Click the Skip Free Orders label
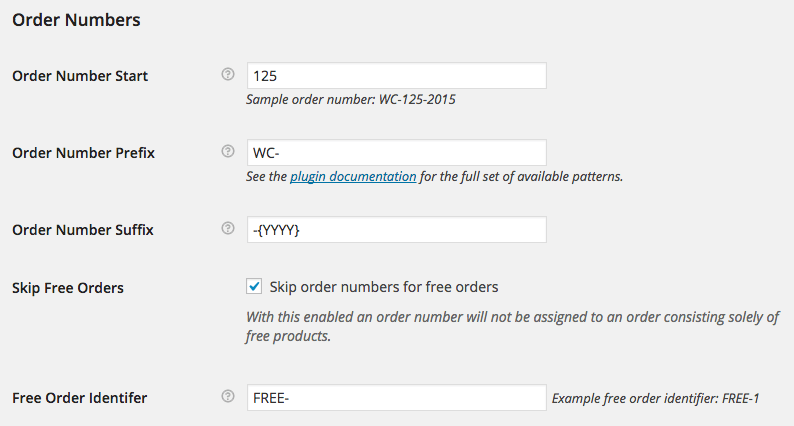This screenshot has height=426, width=794. tap(68, 288)
